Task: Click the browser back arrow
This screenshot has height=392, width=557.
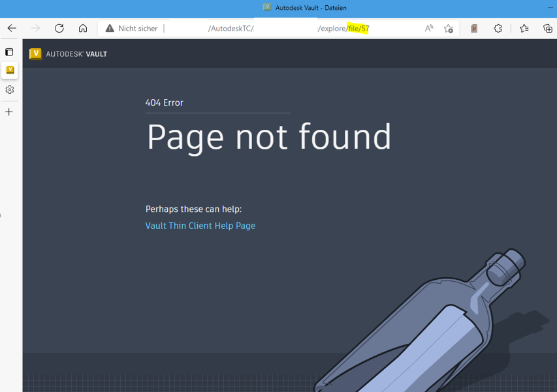Action: tap(12, 28)
